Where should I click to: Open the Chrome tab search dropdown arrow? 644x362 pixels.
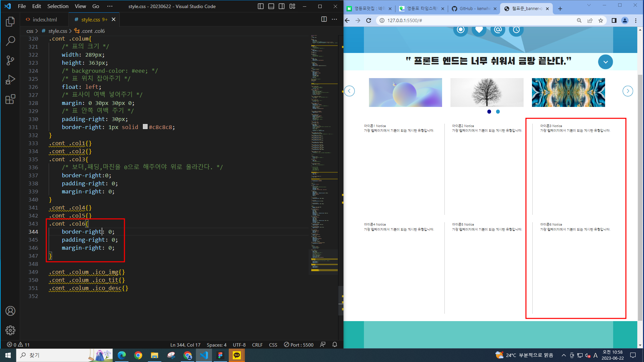click(x=589, y=5)
